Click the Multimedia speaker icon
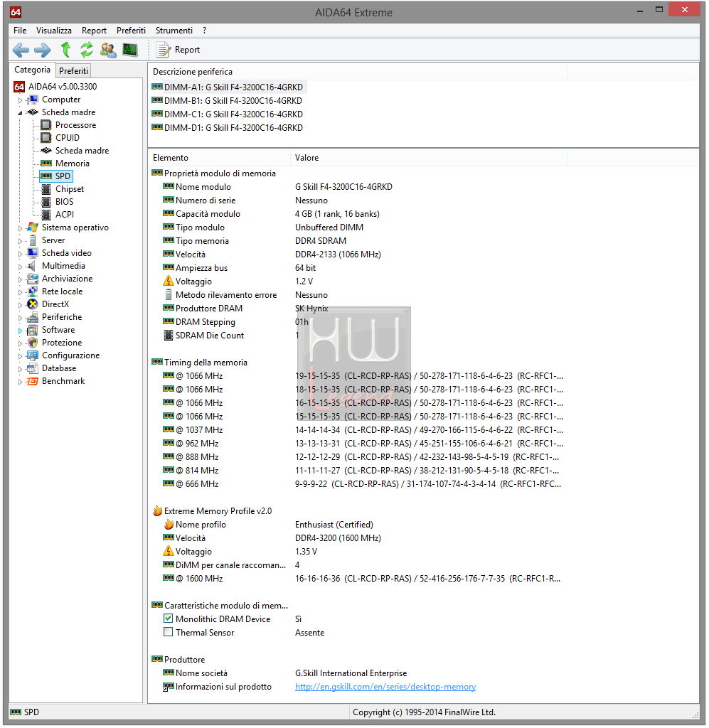The width and height of the screenshot is (709, 728). [x=31, y=266]
